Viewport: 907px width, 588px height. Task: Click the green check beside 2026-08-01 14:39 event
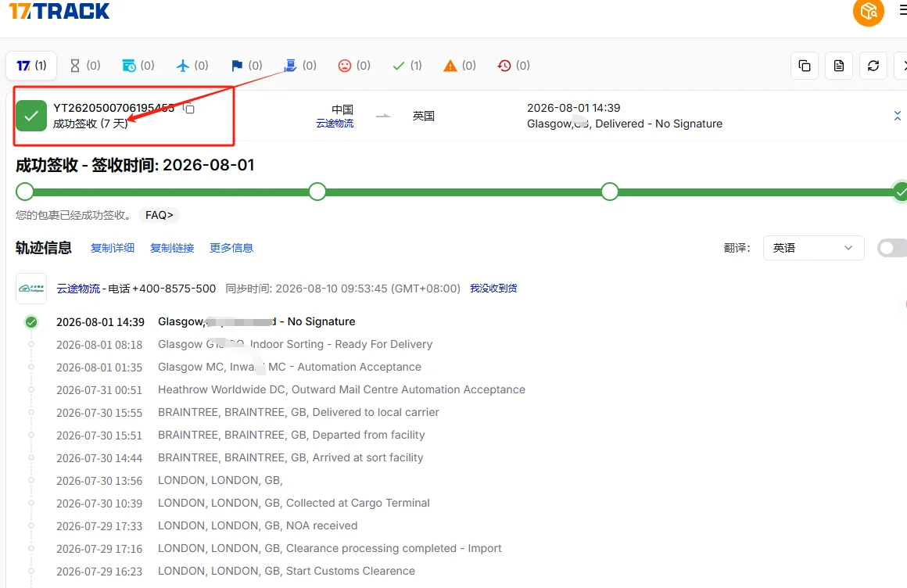31,322
